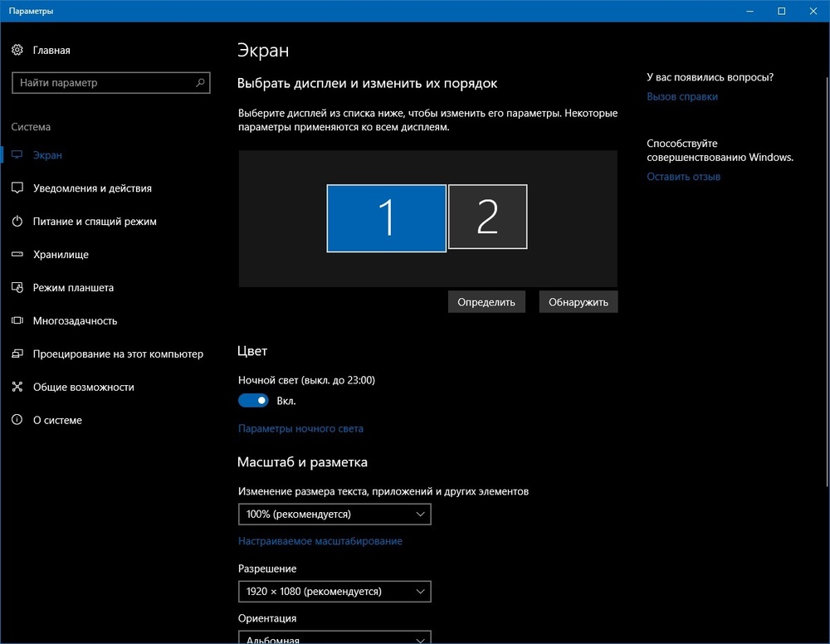Image resolution: width=830 pixels, height=644 pixels.
Task: Toggle the Ночной свет switch
Action: (253, 401)
